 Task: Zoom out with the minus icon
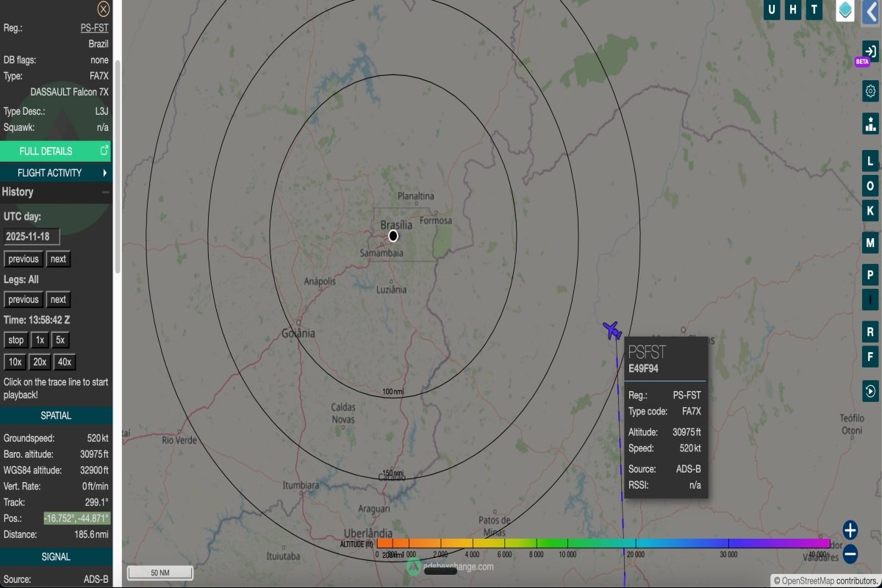850,553
